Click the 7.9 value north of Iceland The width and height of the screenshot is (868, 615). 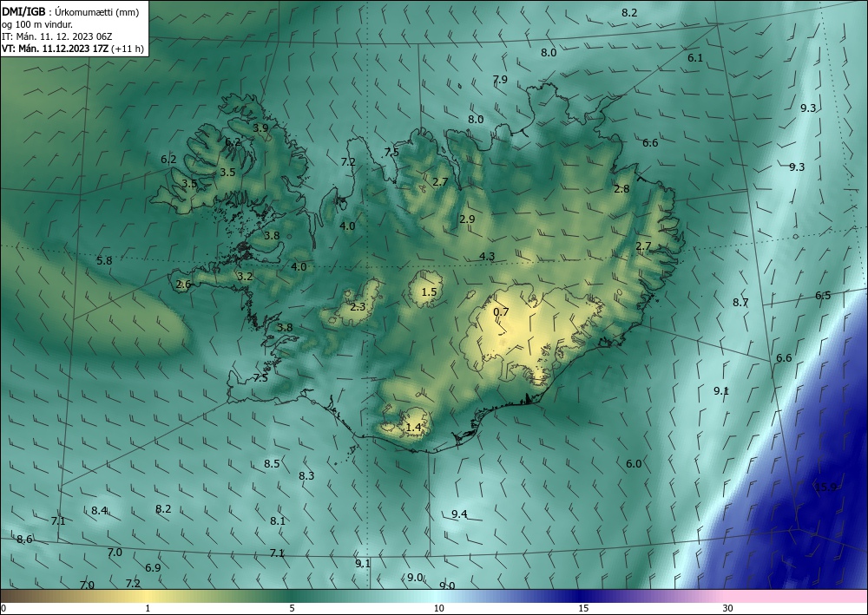pyautogui.click(x=500, y=79)
